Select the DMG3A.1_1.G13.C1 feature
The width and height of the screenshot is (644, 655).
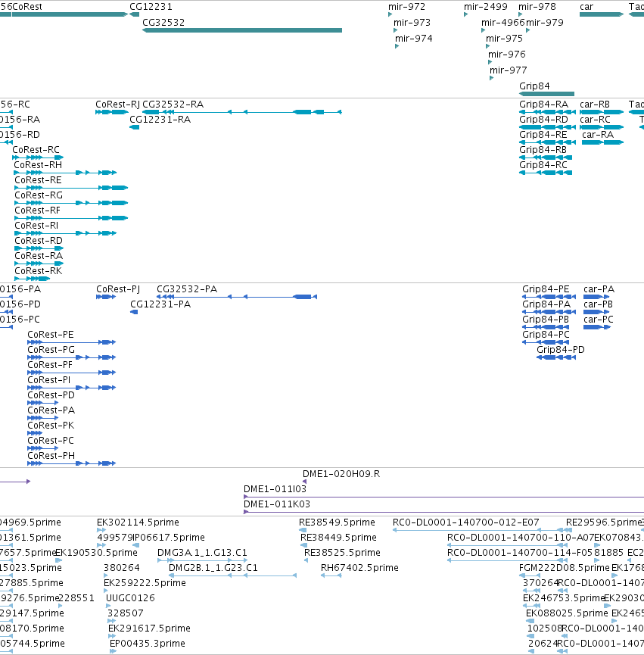click(202, 560)
